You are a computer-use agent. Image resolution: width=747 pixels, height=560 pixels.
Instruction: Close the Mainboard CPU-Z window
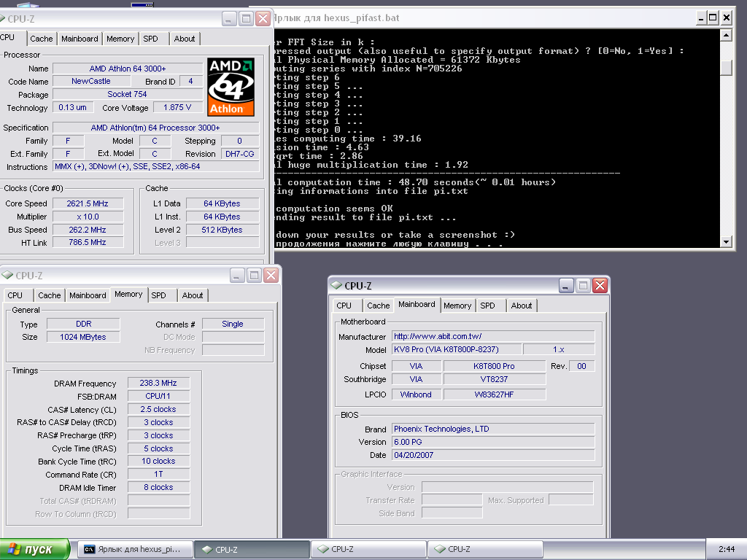click(600, 285)
